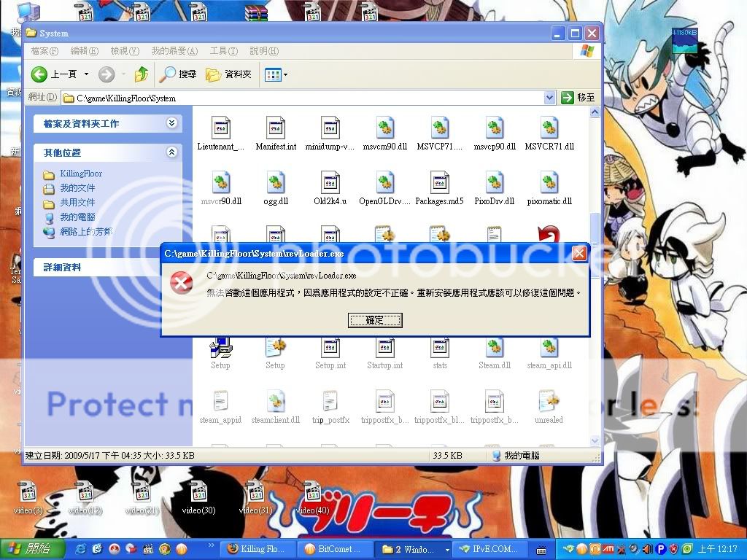The height and width of the screenshot is (560, 747).
Task: Click the up one folder icon
Action: coord(142,74)
